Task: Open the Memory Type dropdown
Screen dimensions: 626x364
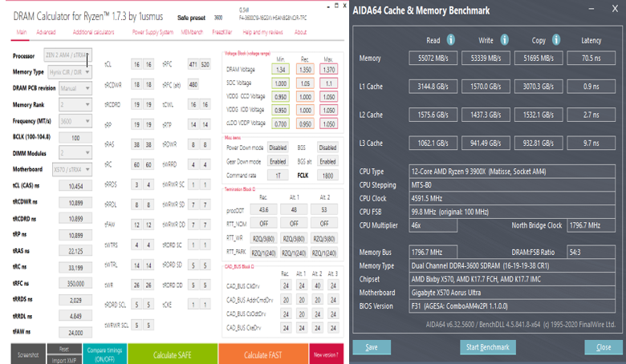Action: coord(70,72)
